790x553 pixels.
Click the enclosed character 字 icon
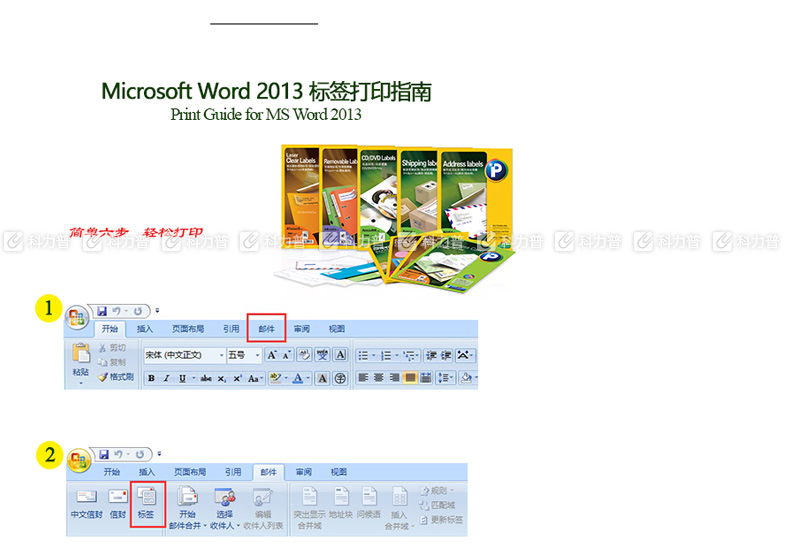(x=341, y=378)
